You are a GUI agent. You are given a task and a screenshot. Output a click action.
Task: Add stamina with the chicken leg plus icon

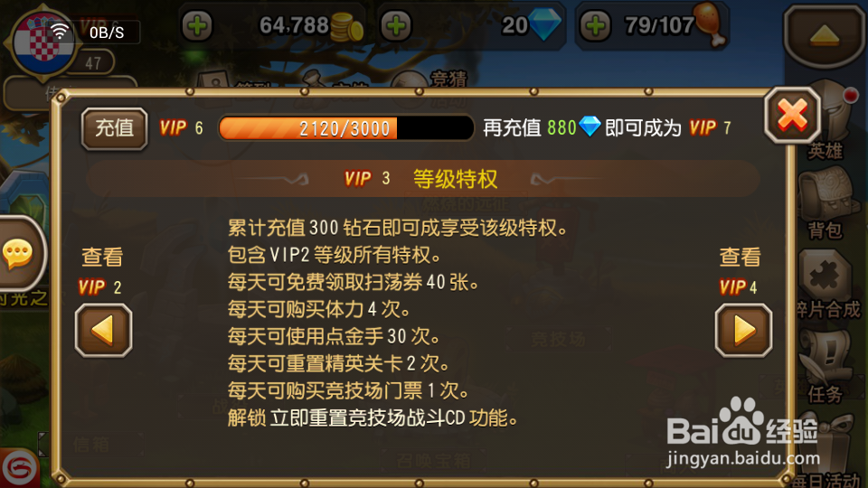tap(595, 25)
